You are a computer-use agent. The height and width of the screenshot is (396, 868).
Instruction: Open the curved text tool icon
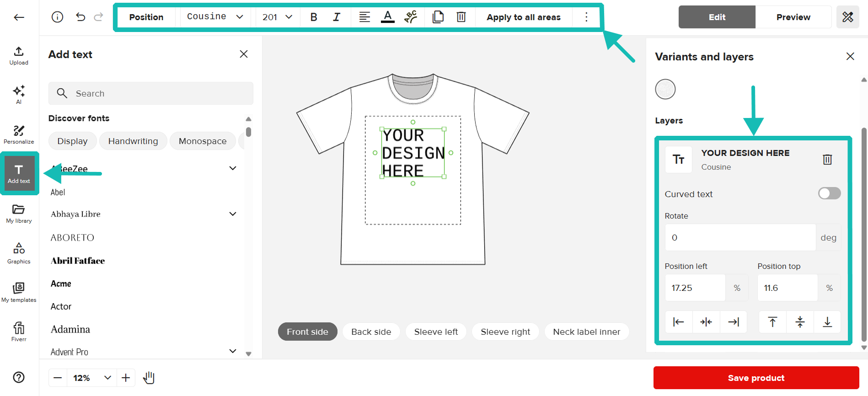[411, 17]
